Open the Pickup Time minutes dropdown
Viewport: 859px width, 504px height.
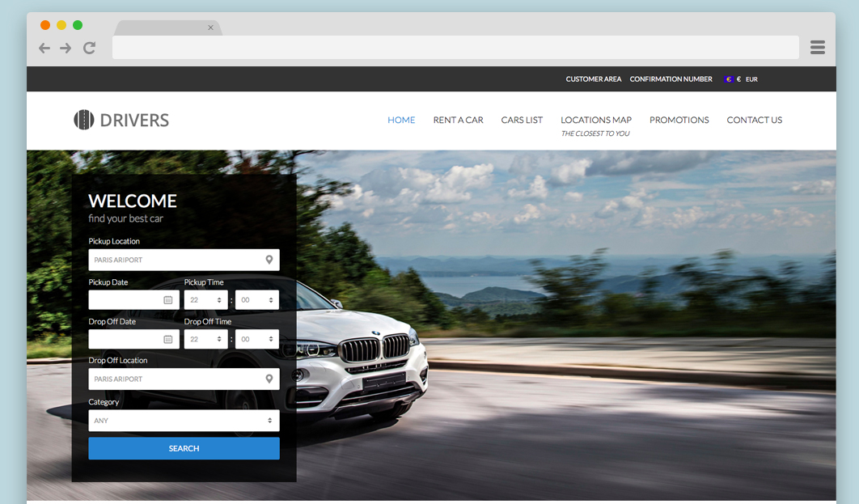(x=257, y=300)
